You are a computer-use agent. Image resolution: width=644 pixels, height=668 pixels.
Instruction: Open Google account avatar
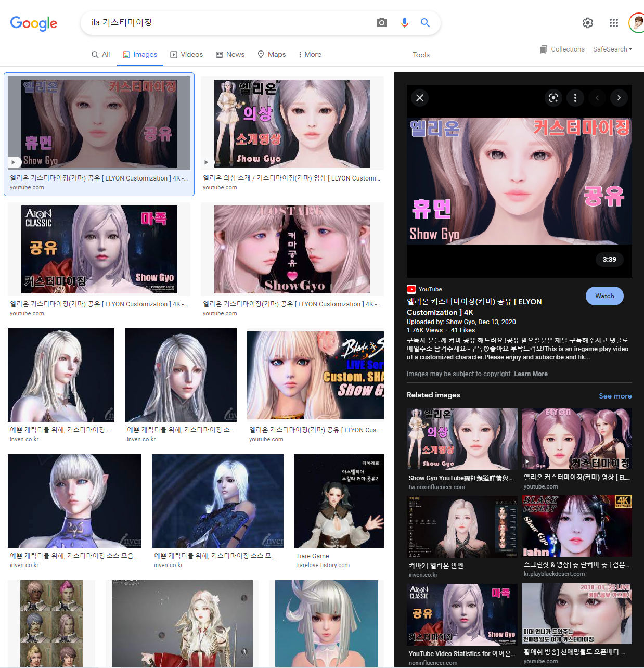point(636,23)
